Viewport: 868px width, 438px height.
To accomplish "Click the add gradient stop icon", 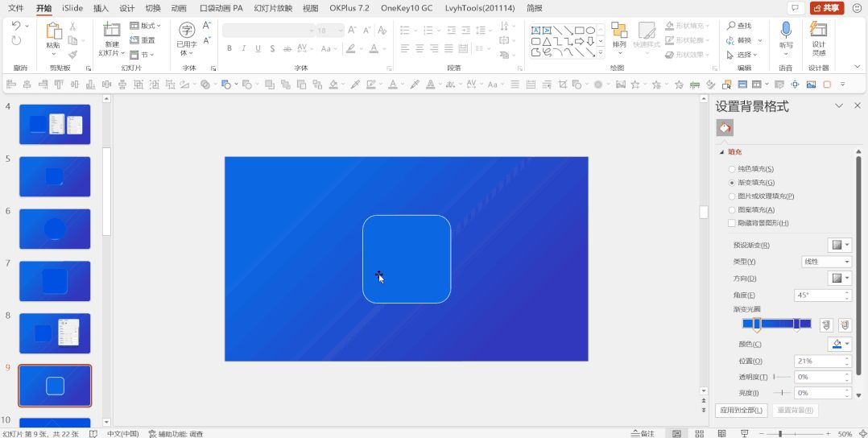I will [826, 324].
